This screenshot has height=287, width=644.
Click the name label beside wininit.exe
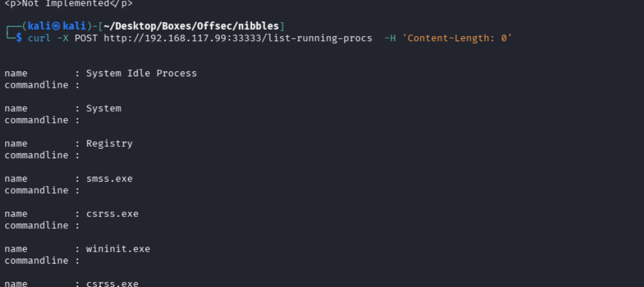[16, 249]
